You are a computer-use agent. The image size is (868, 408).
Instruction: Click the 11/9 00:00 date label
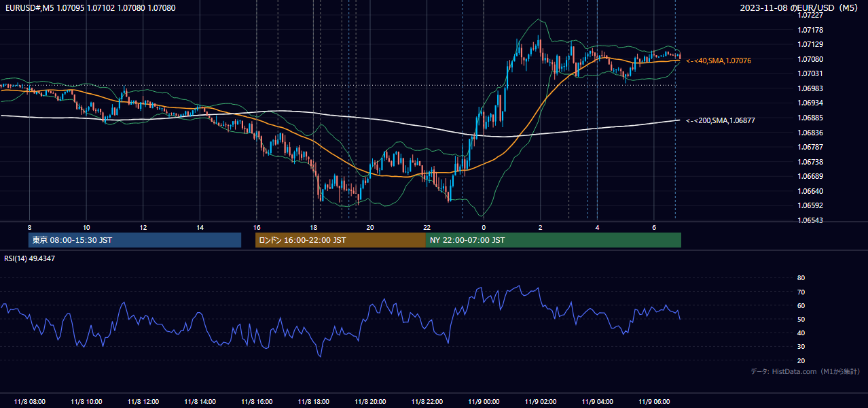484,402
